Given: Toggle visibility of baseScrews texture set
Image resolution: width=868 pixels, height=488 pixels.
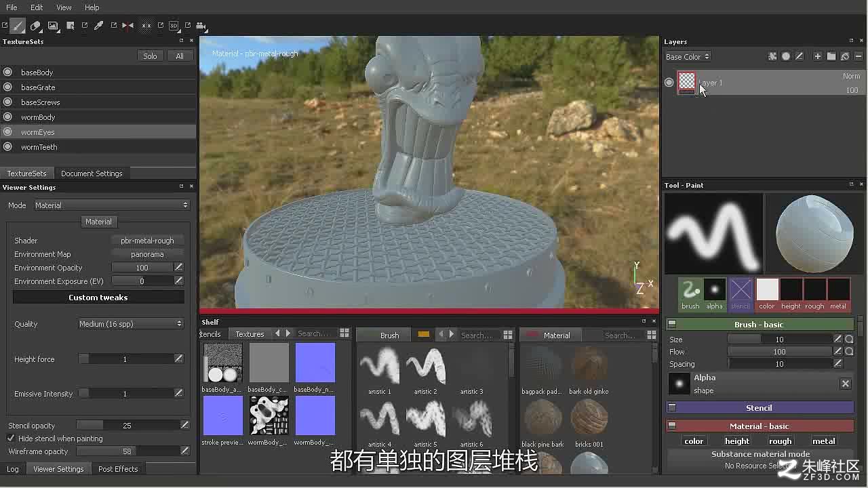Looking at the screenshot, I should tap(7, 102).
